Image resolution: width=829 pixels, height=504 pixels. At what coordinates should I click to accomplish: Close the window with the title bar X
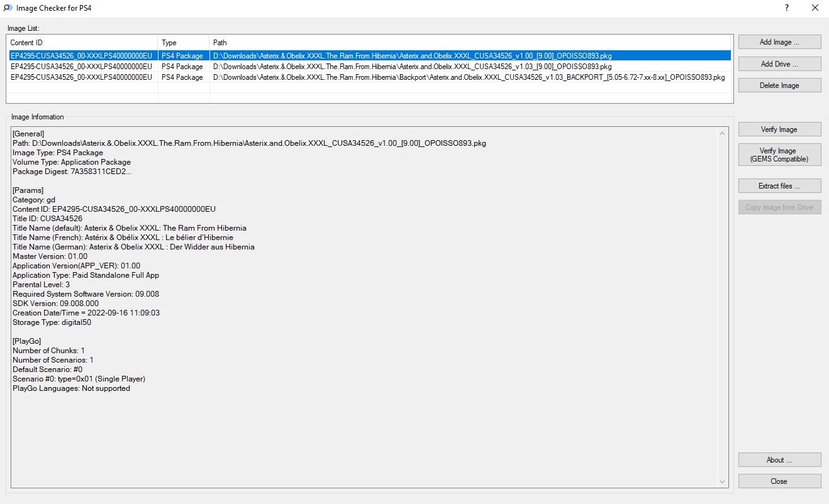(815, 8)
